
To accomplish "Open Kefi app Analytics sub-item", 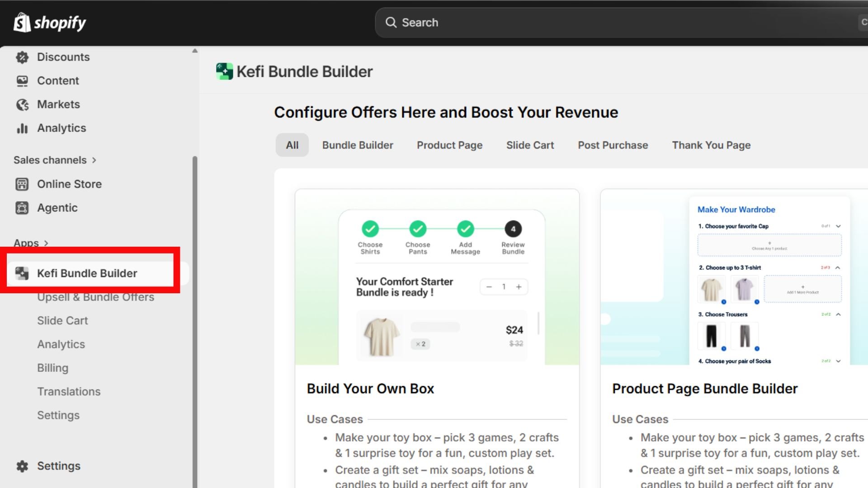I will tap(61, 344).
